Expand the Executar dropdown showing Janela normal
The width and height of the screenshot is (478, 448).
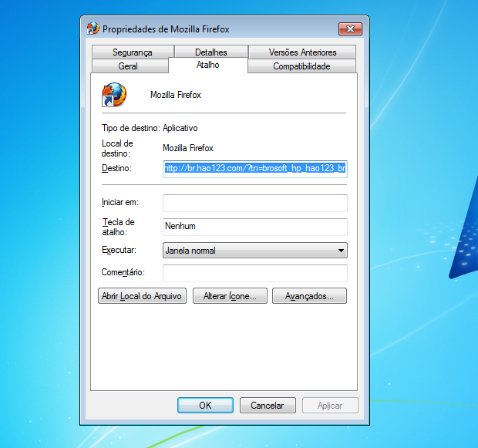pos(255,251)
